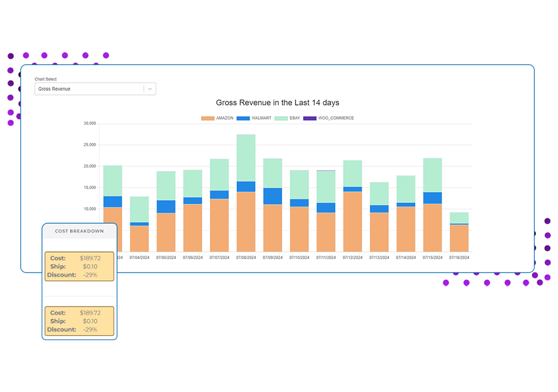
Task: Open the Chart Select dropdown arrow
Action: (x=150, y=89)
